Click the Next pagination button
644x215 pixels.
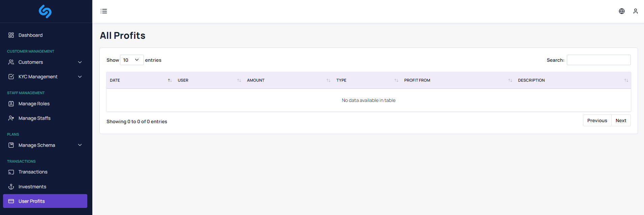tap(621, 120)
